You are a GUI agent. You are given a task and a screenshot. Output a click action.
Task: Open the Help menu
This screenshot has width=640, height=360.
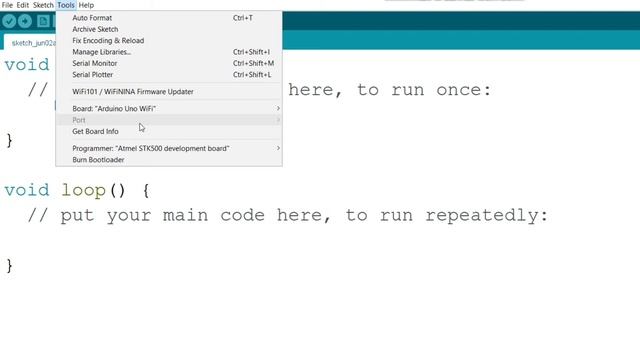[x=86, y=5]
